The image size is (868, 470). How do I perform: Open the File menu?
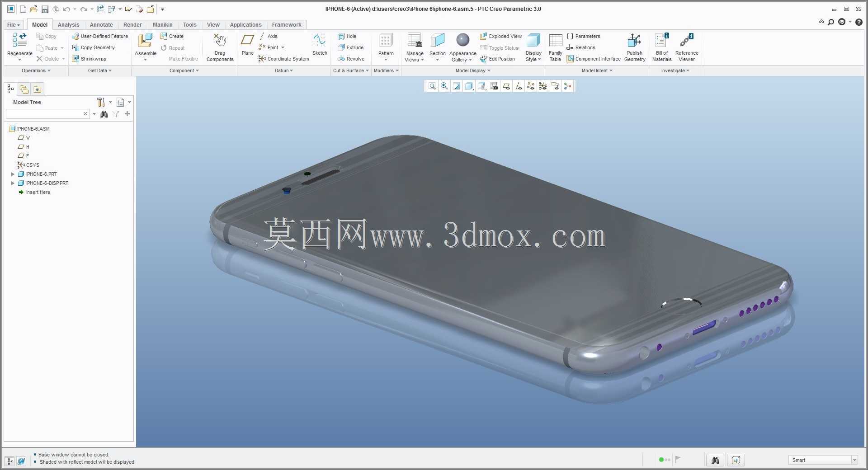pos(14,25)
